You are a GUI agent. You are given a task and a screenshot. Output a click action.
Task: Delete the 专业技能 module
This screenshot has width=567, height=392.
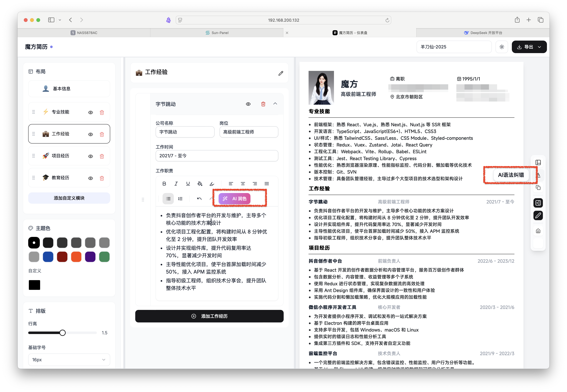[x=102, y=112]
